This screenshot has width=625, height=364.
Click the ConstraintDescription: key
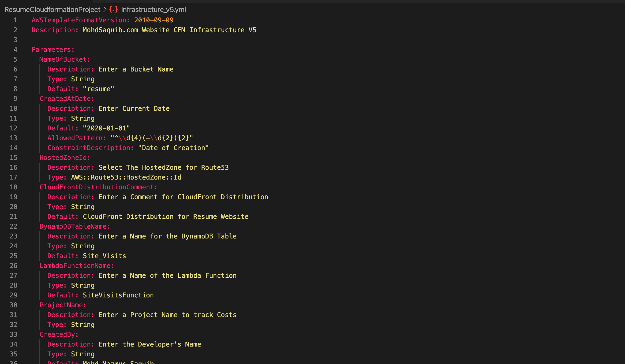pos(90,148)
